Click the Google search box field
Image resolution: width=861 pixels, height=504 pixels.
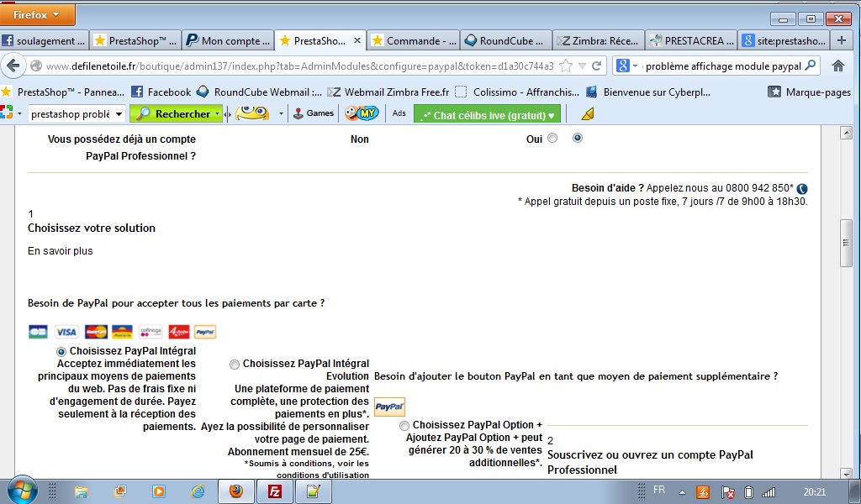(722, 66)
